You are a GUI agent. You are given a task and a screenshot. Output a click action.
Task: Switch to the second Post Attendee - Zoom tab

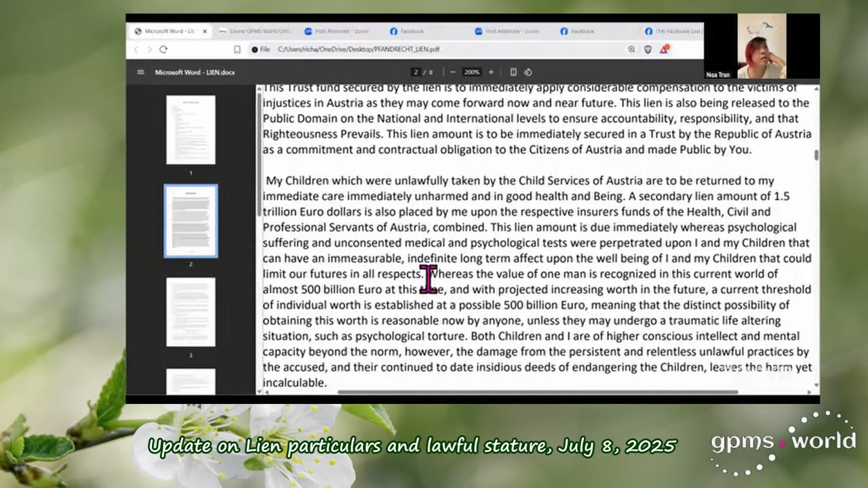point(507,31)
